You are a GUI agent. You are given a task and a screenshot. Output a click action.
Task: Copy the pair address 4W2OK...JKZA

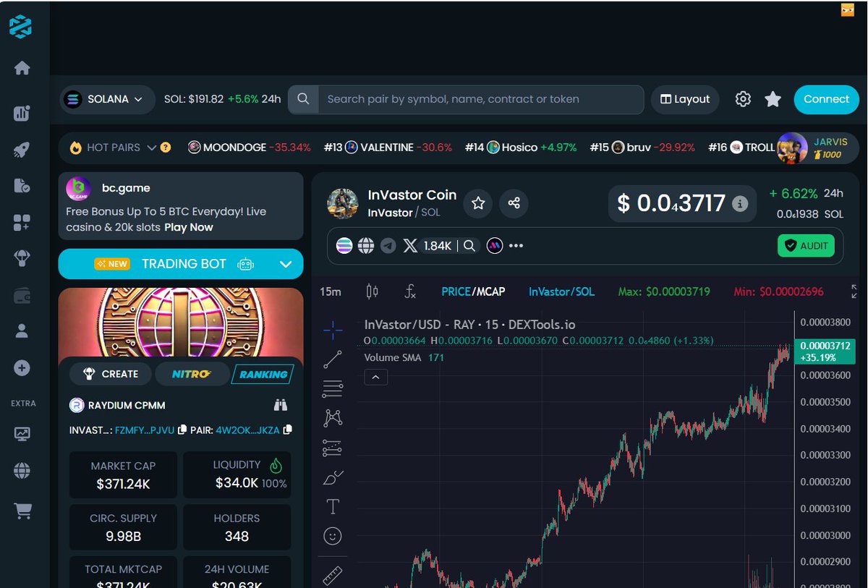[287, 430]
